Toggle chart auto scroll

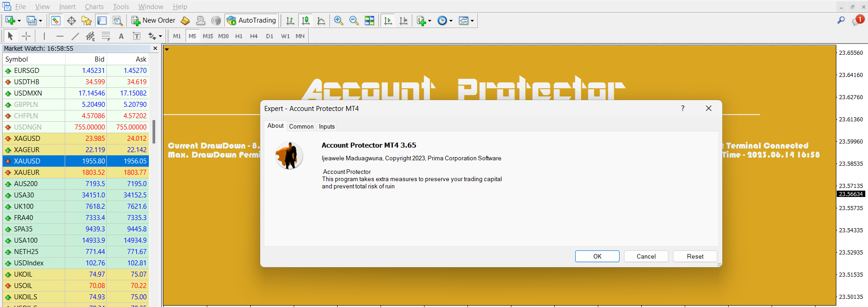click(388, 20)
